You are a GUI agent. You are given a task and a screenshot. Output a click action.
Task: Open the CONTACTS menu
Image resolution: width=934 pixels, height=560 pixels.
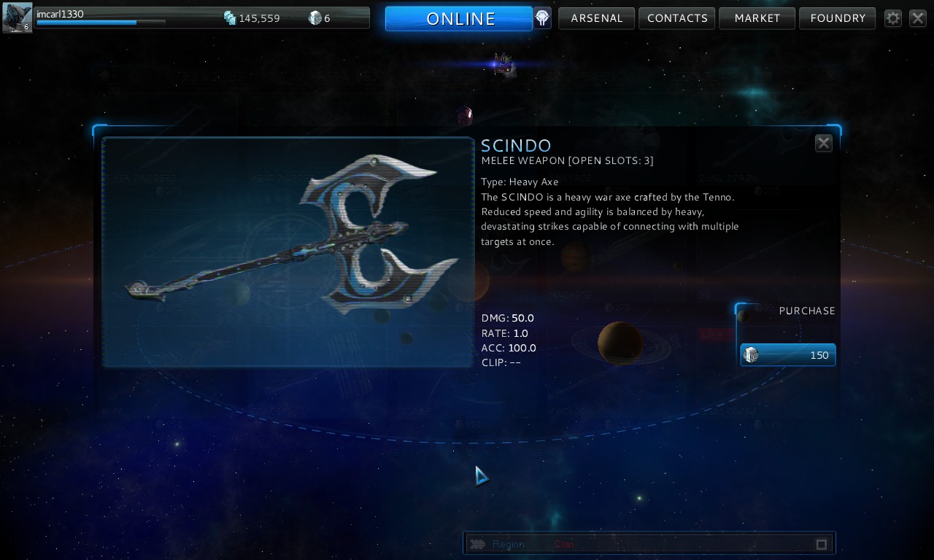pyautogui.click(x=677, y=18)
